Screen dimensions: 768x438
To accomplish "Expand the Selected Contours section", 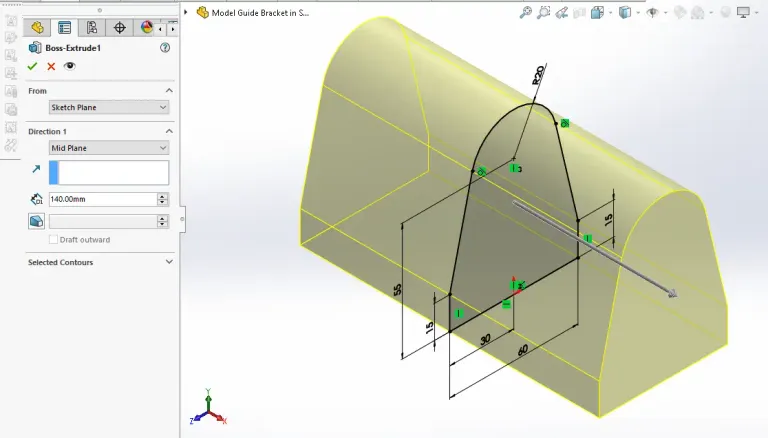I will pos(168,262).
